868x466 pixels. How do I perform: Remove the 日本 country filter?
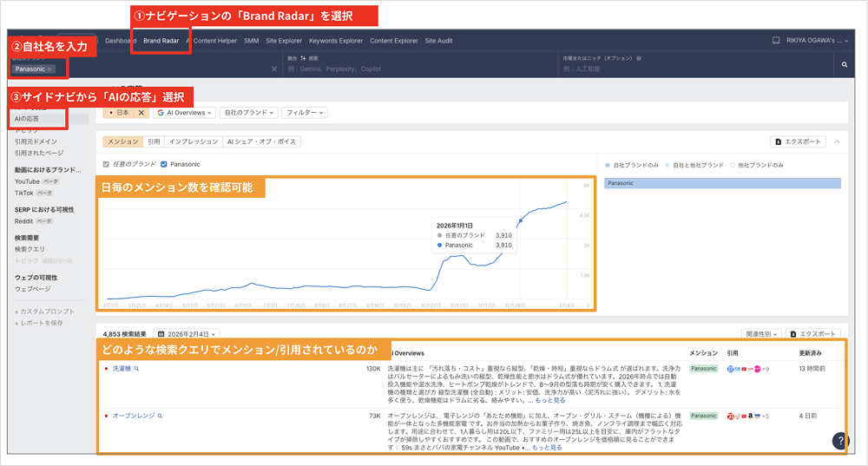[141, 113]
